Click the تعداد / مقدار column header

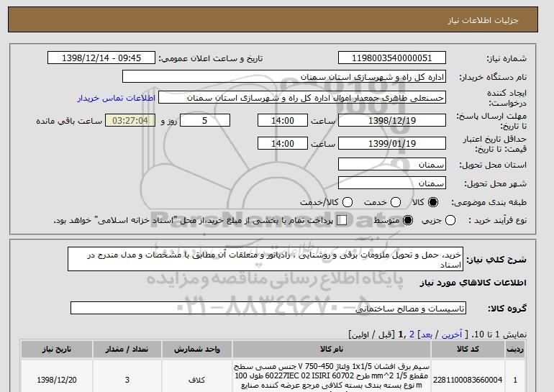point(127,350)
